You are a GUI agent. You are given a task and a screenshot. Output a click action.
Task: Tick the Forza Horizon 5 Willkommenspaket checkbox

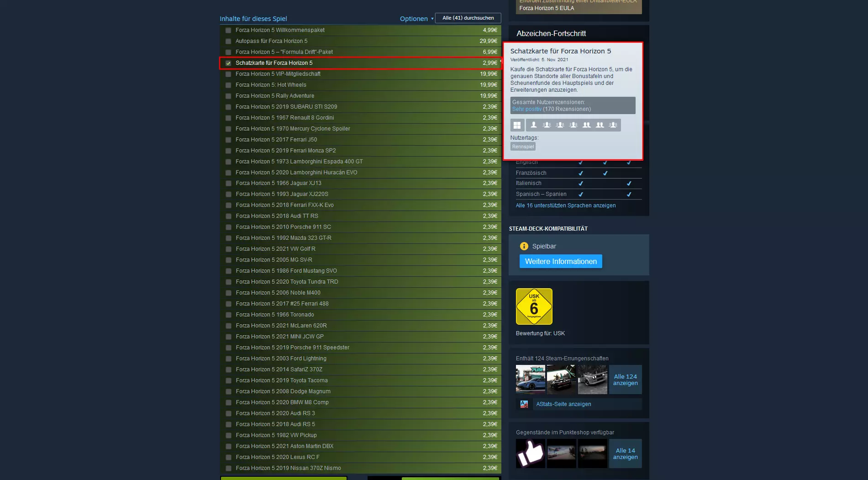pos(228,30)
